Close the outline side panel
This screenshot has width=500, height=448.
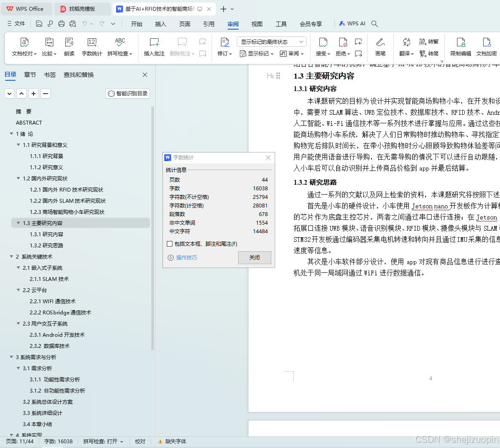coord(145,75)
